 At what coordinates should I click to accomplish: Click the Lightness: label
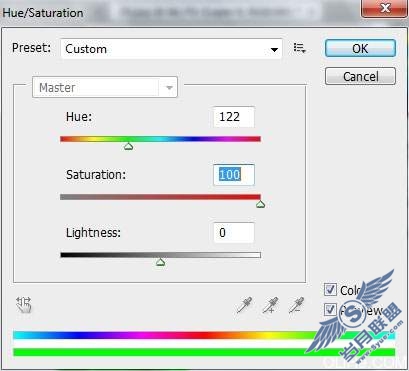coord(93,233)
